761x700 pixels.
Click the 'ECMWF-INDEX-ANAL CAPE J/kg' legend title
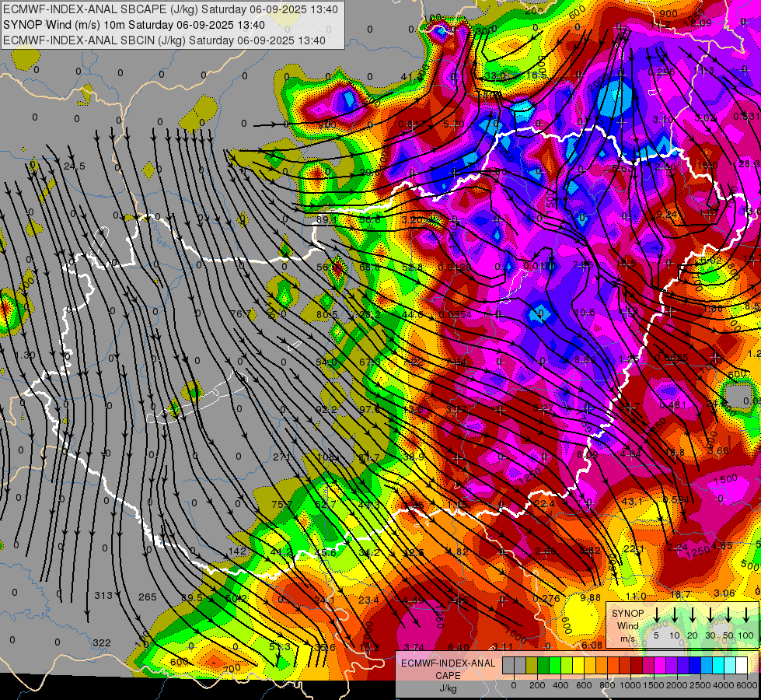[x=448, y=676]
